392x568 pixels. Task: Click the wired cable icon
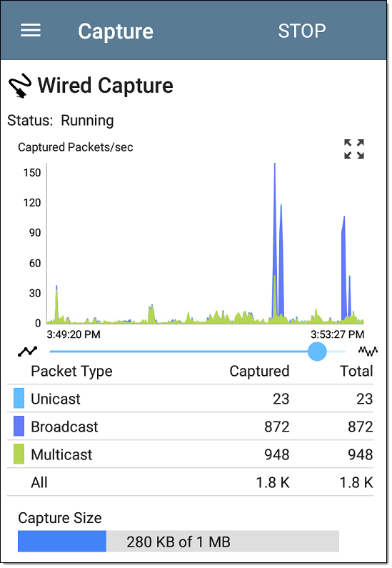(19, 86)
